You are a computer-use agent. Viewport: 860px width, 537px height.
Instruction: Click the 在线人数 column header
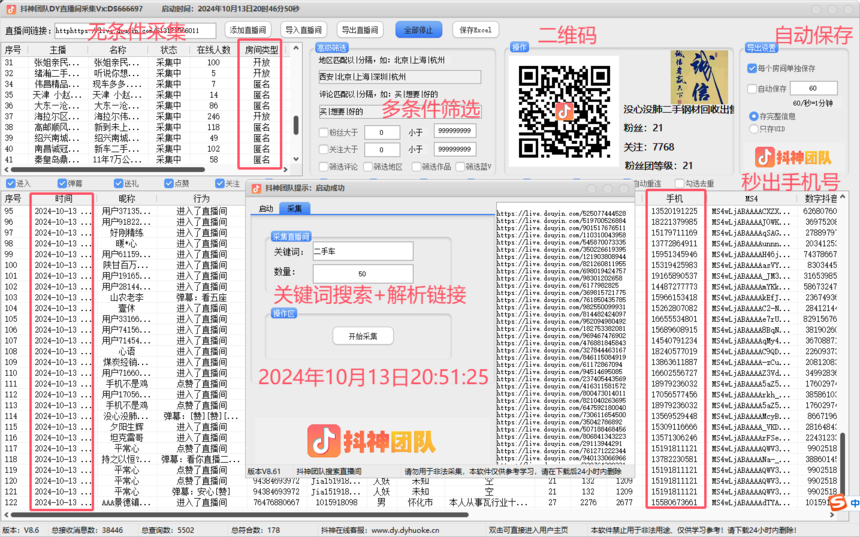tap(213, 49)
